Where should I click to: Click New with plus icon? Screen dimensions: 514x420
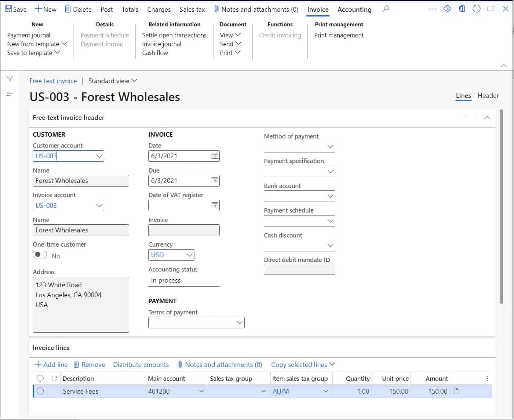[x=45, y=9]
